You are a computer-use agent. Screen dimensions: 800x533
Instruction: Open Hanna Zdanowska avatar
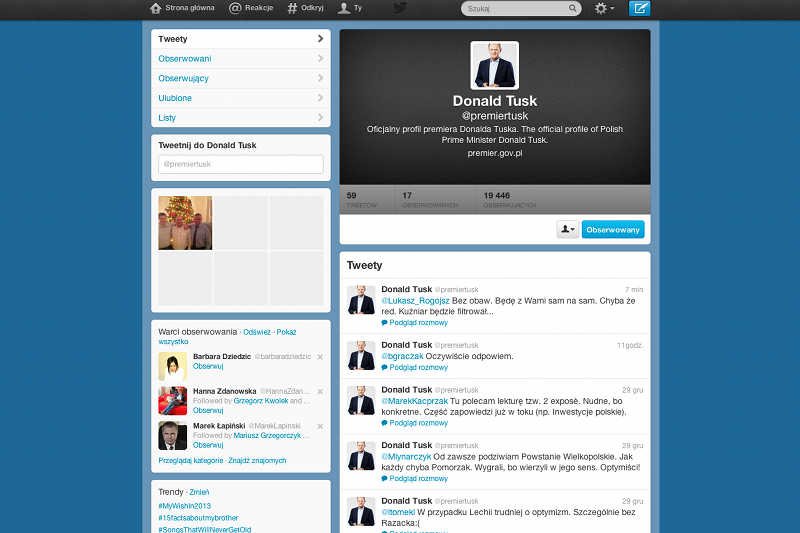point(172,400)
